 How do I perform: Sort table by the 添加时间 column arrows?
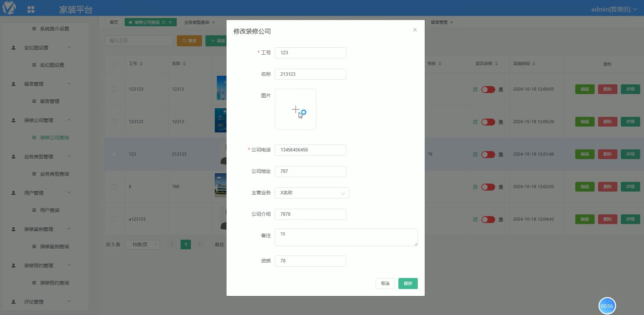pyautogui.click(x=534, y=63)
